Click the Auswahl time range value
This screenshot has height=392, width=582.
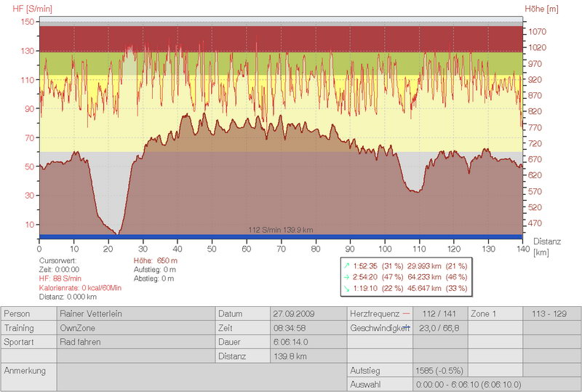click(x=467, y=384)
